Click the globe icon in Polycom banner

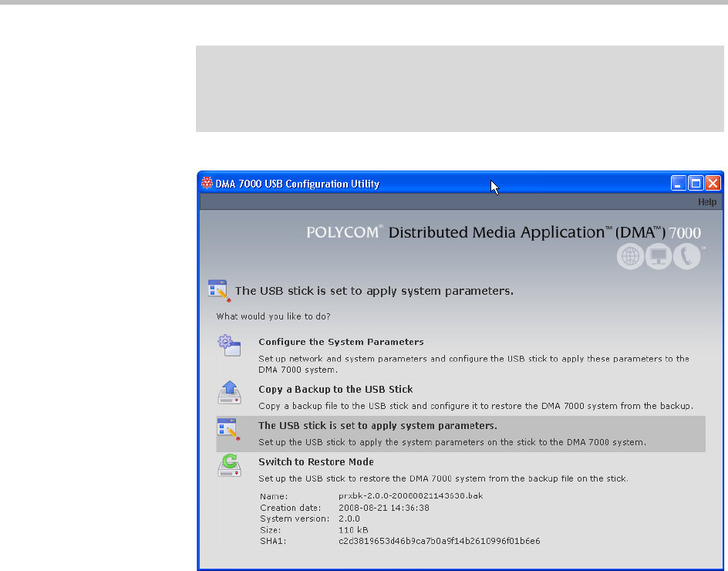point(630,256)
